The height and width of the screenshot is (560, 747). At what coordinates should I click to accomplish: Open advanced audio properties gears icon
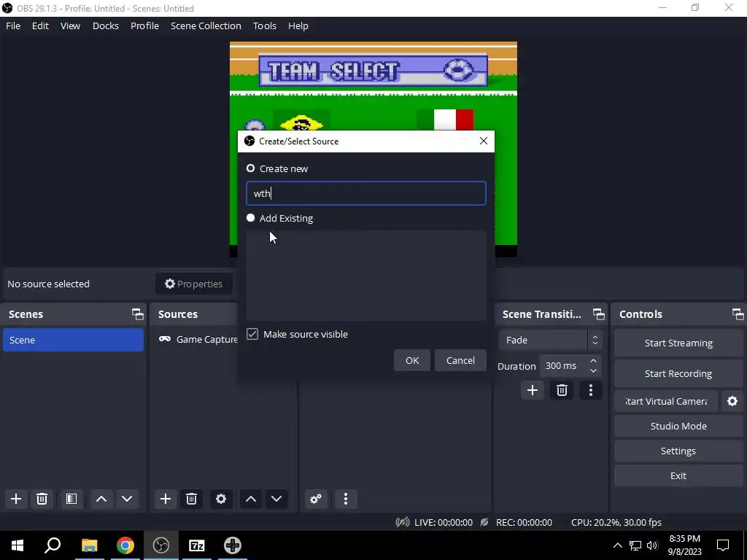click(x=315, y=499)
